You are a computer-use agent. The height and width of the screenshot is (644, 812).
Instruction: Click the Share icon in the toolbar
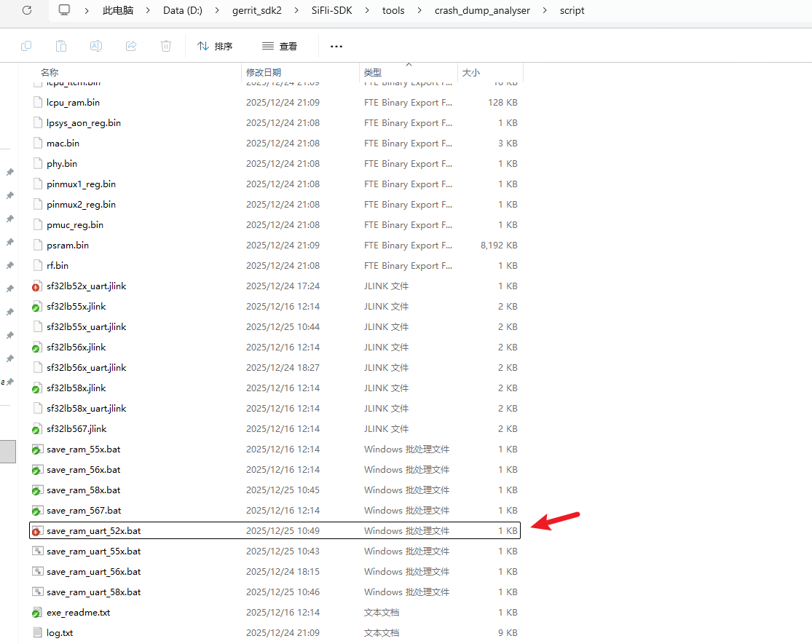[x=131, y=46]
